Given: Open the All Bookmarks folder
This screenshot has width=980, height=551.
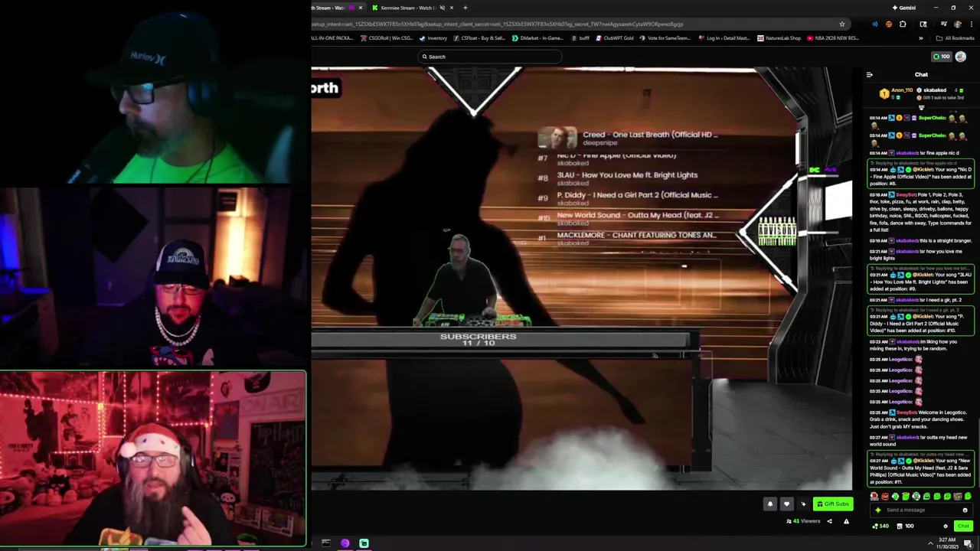Looking at the screenshot, I should [955, 38].
